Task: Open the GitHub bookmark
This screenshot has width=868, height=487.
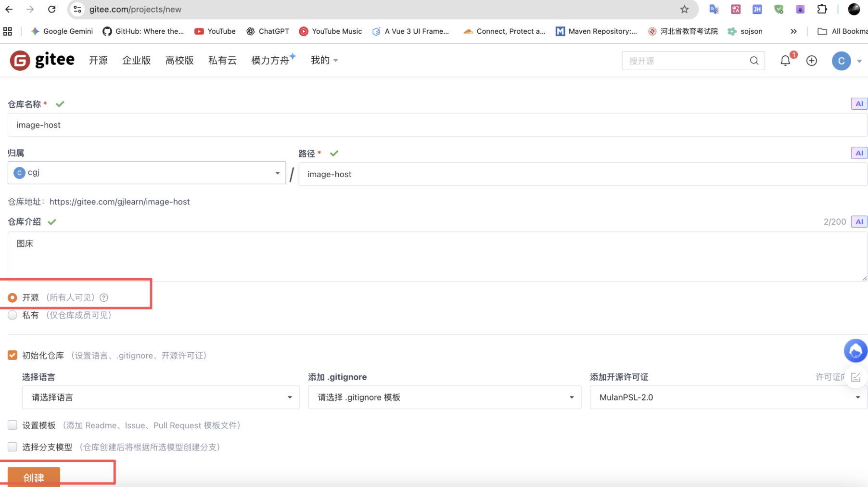Action: 143,31
